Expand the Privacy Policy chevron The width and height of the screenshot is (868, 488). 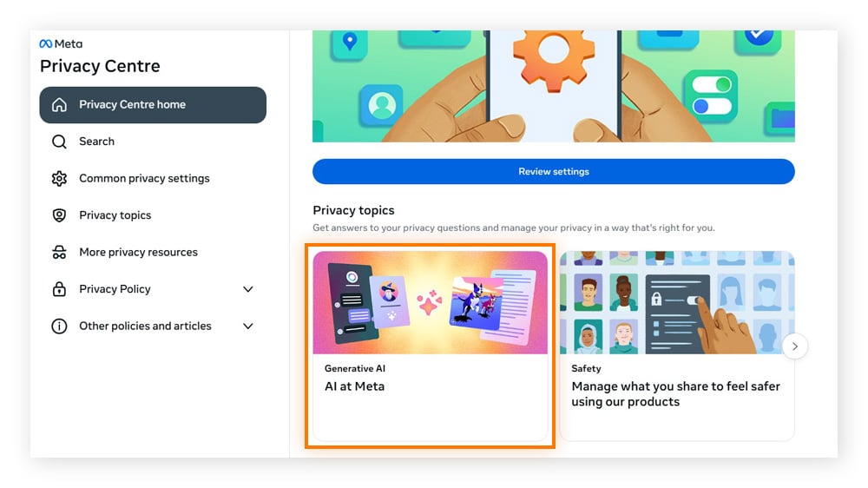click(248, 289)
